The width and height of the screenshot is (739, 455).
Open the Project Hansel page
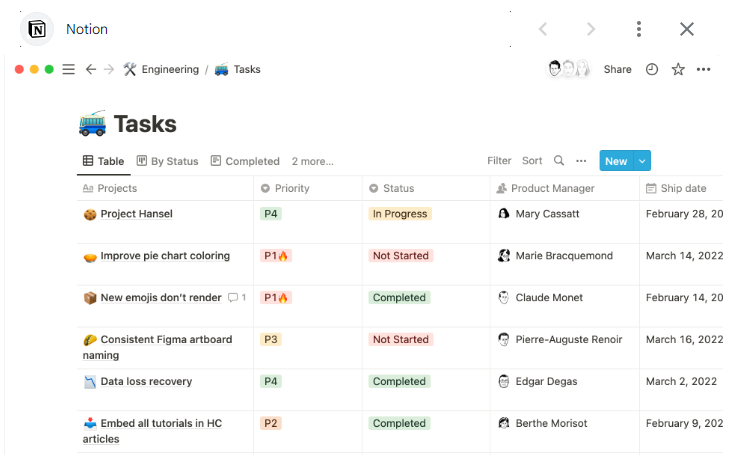pyautogui.click(x=137, y=214)
